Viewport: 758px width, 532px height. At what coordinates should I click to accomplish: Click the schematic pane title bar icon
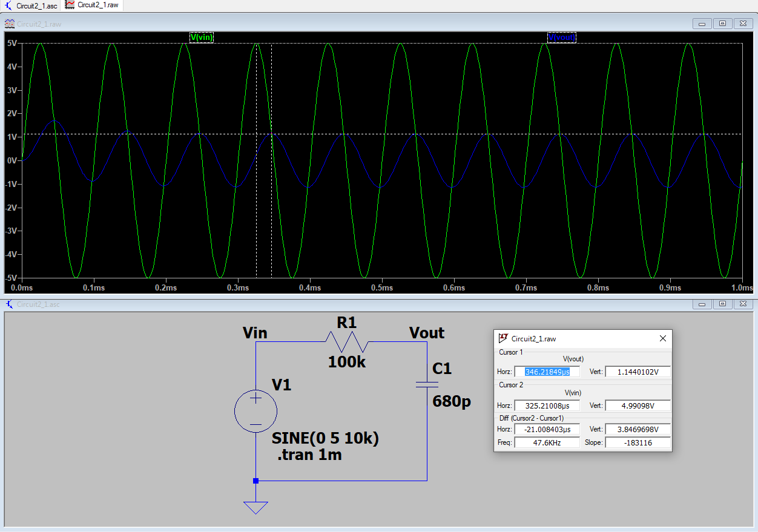coord(9,304)
